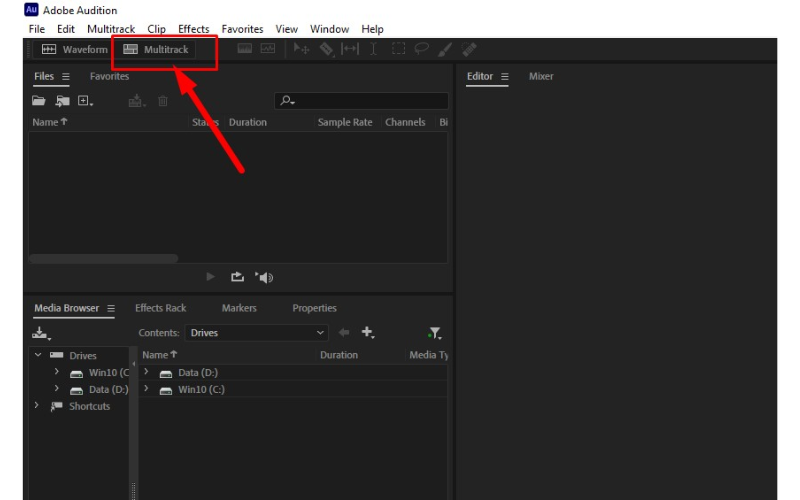Screen dimensions: 800x500
Task: Open the Effects menu
Action: pos(194,29)
